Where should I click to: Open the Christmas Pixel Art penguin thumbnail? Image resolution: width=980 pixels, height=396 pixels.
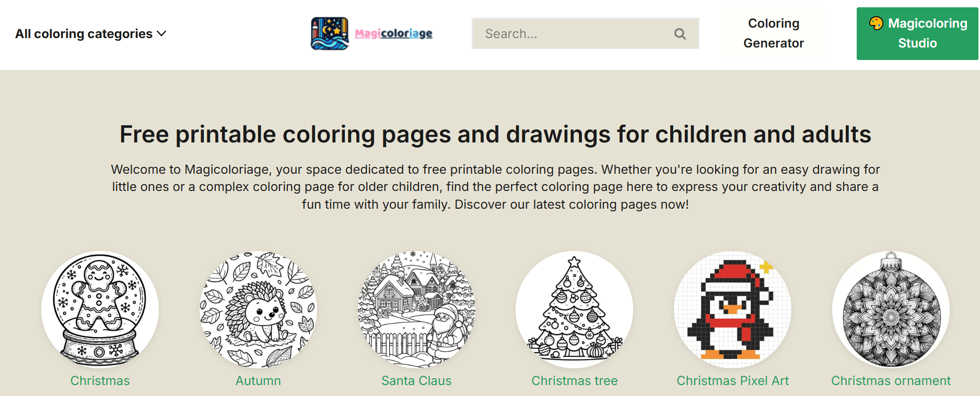tap(732, 309)
